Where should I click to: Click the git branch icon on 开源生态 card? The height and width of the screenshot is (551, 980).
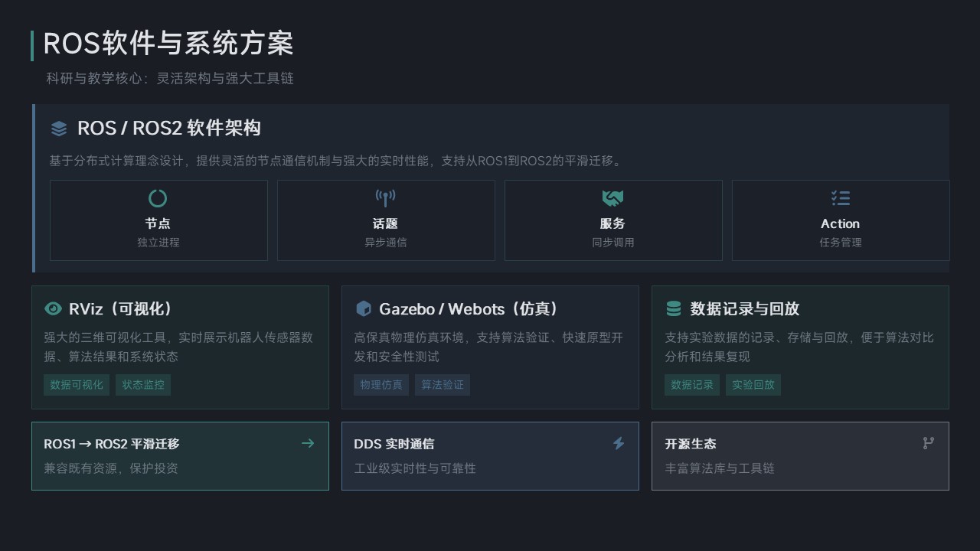pos(929,443)
